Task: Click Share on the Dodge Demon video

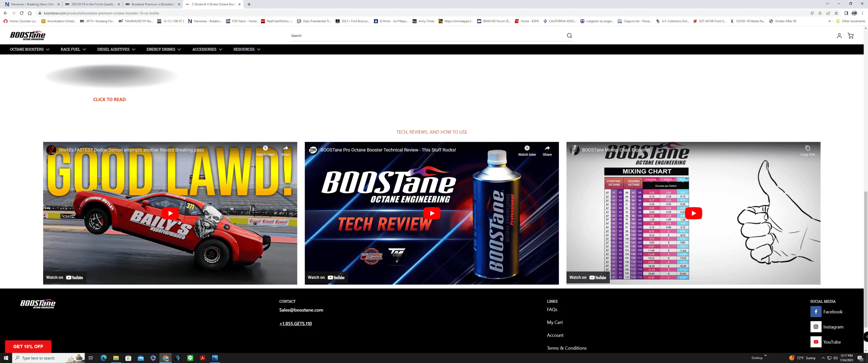Action: (x=285, y=151)
